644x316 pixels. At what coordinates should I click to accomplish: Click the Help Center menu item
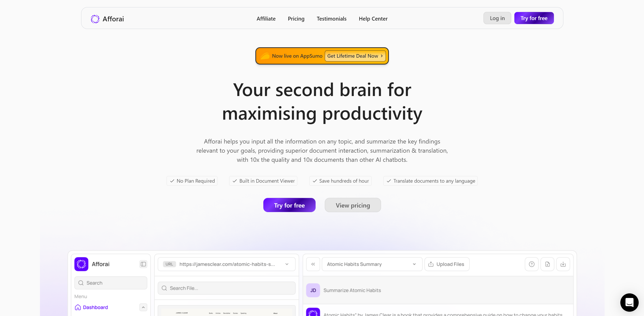point(373,18)
